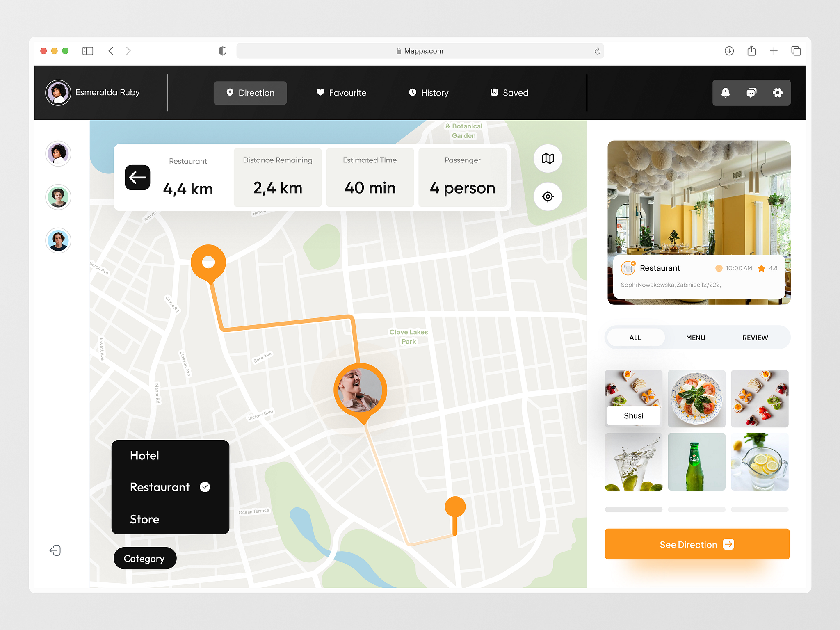Click the map layers icon on the map
Image resolution: width=840 pixels, height=630 pixels.
coord(548,159)
